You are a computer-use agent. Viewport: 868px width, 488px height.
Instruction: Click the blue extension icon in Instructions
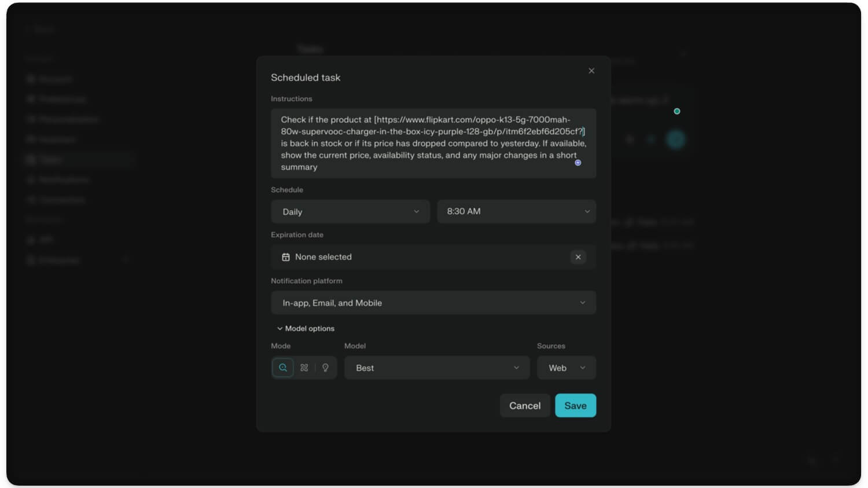coord(578,163)
